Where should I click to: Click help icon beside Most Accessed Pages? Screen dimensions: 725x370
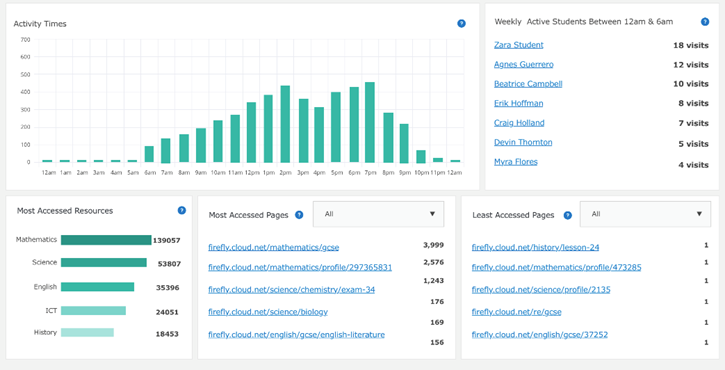coord(299,215)
